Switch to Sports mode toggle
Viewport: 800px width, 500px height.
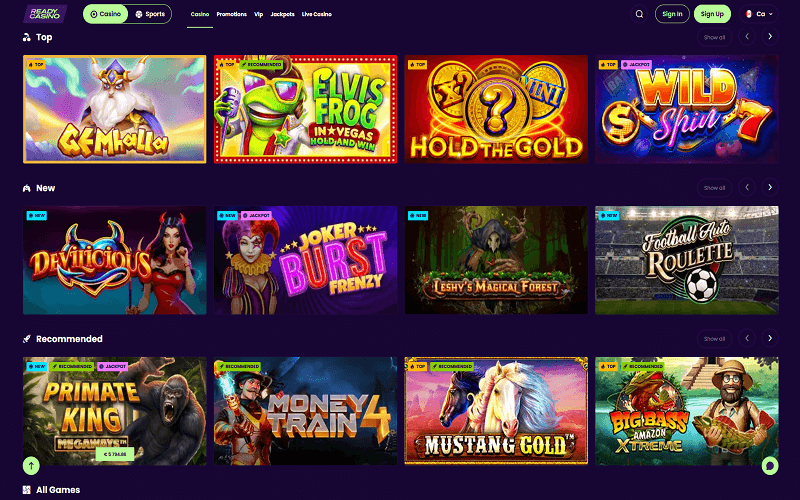point(150,14)
